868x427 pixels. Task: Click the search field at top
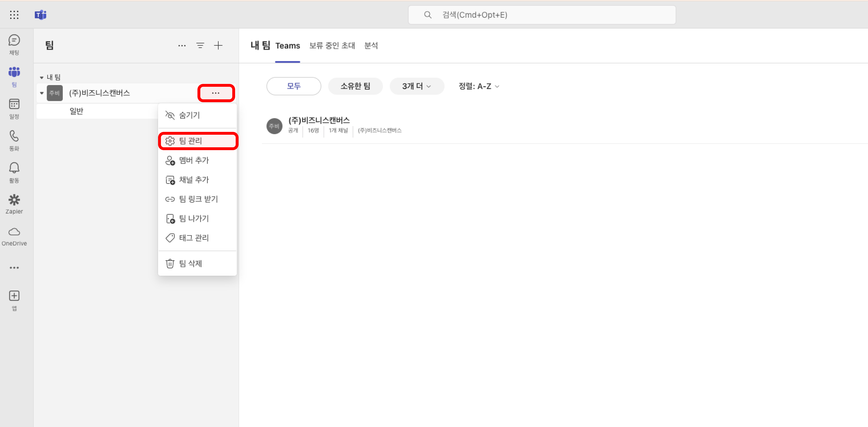(542, 15)
